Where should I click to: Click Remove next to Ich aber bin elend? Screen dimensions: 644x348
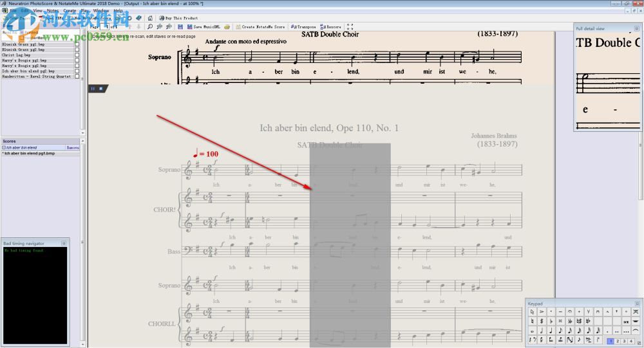pyautogui.click(x=73, y=147)
